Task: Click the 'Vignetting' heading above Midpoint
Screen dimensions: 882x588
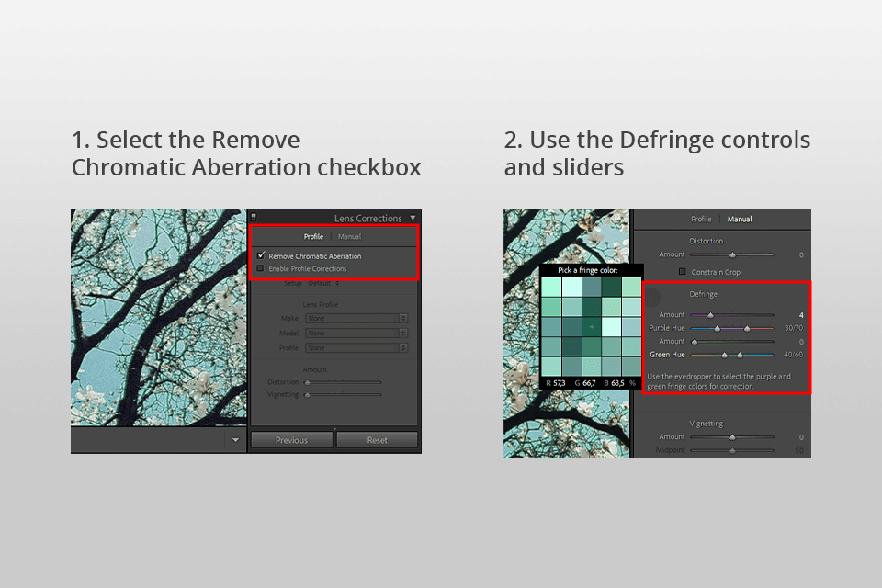Action: point(707,424)
